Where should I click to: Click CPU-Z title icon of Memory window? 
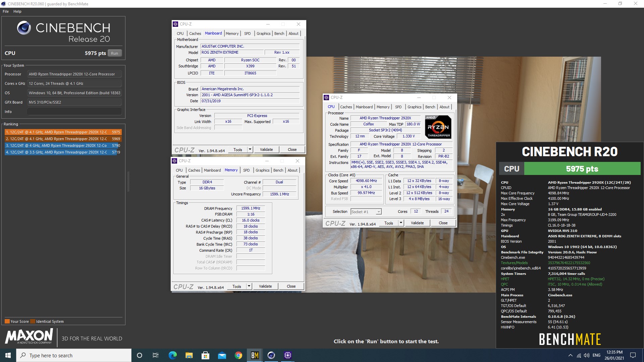tap(174, 161)
